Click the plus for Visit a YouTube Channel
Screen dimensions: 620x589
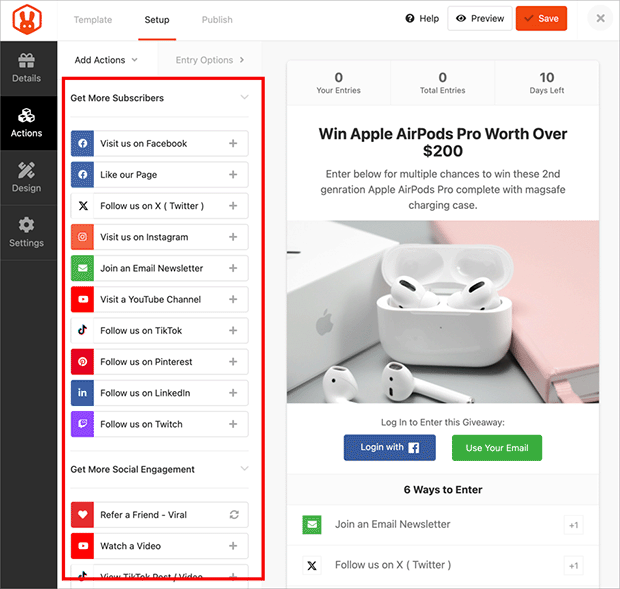233,300
